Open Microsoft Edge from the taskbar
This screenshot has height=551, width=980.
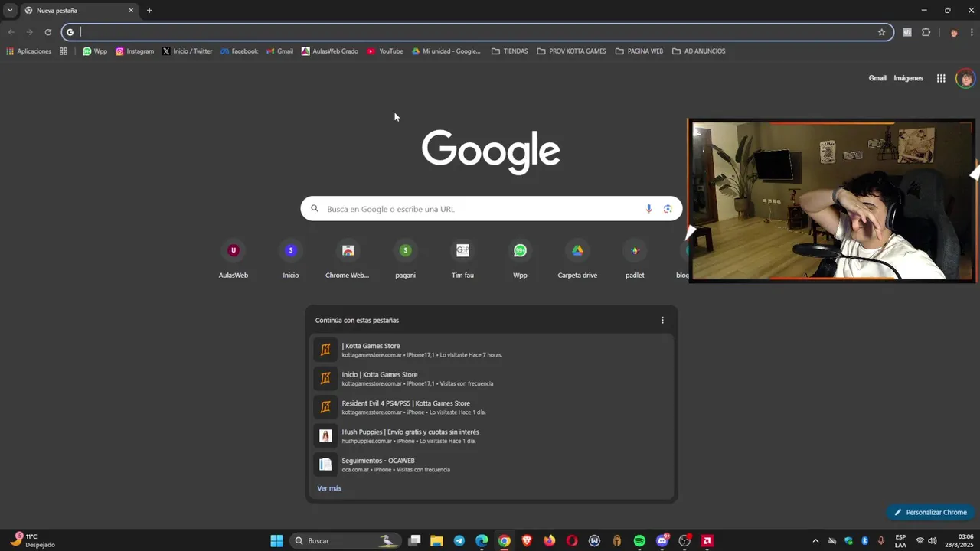click(x=482, y=541)
